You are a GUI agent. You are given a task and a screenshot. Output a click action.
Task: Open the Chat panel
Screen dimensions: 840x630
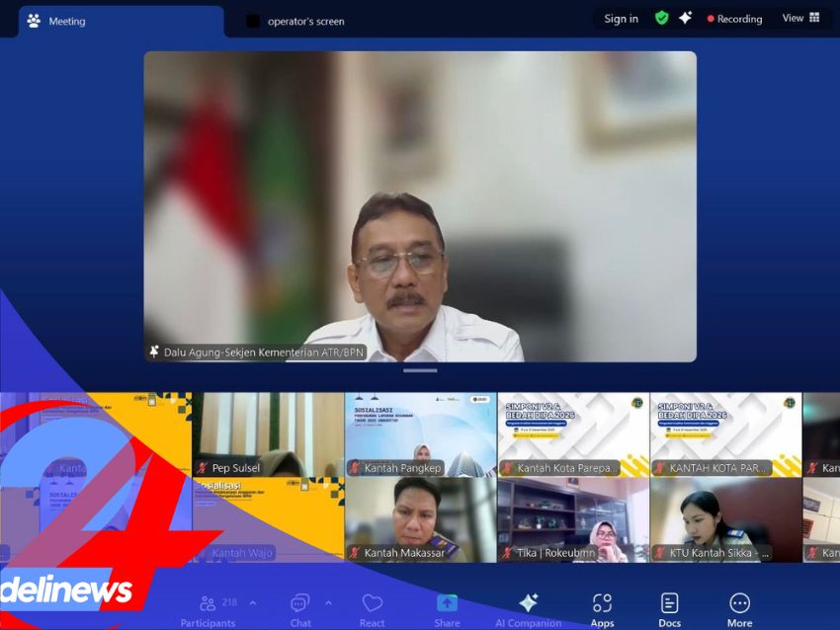300,608
